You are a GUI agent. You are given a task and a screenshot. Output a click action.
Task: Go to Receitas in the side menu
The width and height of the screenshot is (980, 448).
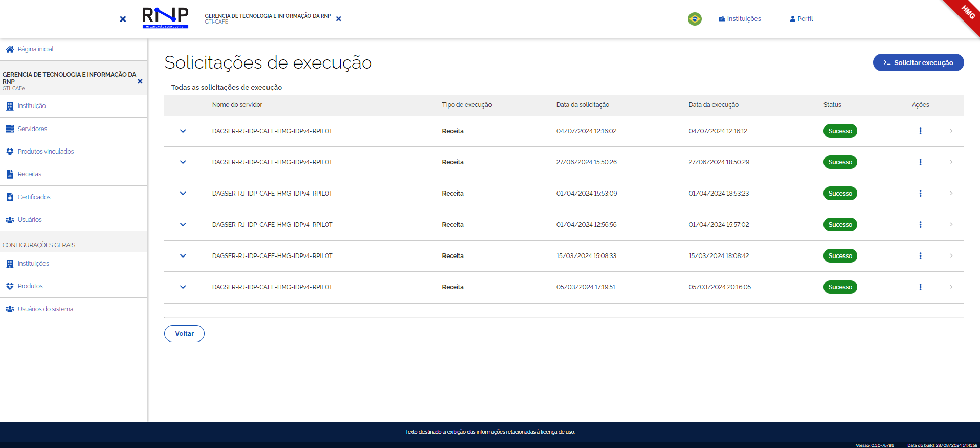click(29, 174)
